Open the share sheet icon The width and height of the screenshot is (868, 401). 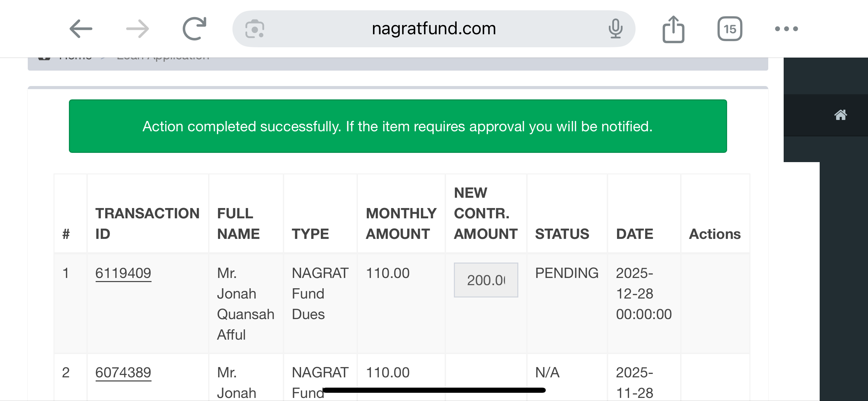point(673,29)
